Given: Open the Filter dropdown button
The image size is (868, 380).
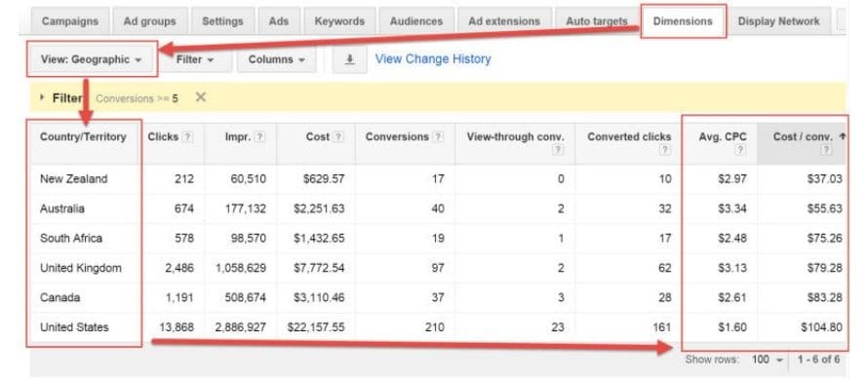Looking at the screenshot, I should click(x=195, y=59).
